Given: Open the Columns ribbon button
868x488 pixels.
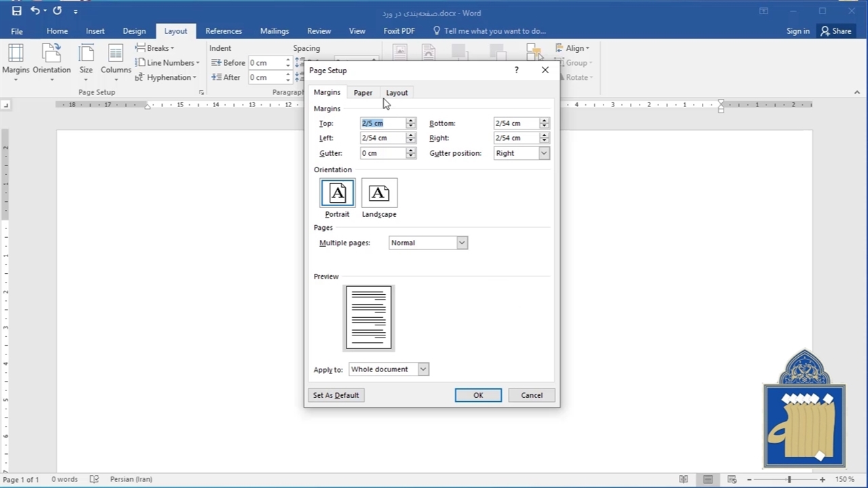Looking at the screenshot, I should tap(115, 61).
